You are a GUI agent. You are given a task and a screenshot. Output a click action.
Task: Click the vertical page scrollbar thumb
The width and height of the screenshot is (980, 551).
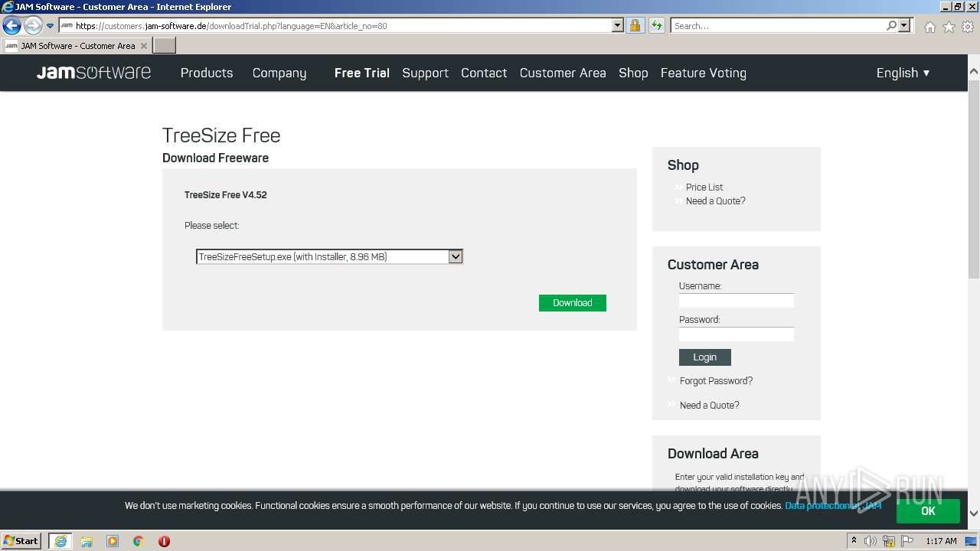click(x=974, y=178)
